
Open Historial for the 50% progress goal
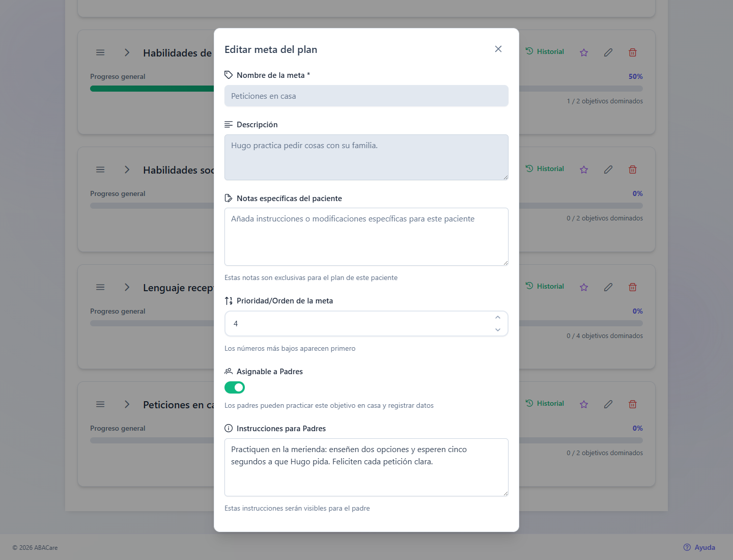(x=545, y=51)
